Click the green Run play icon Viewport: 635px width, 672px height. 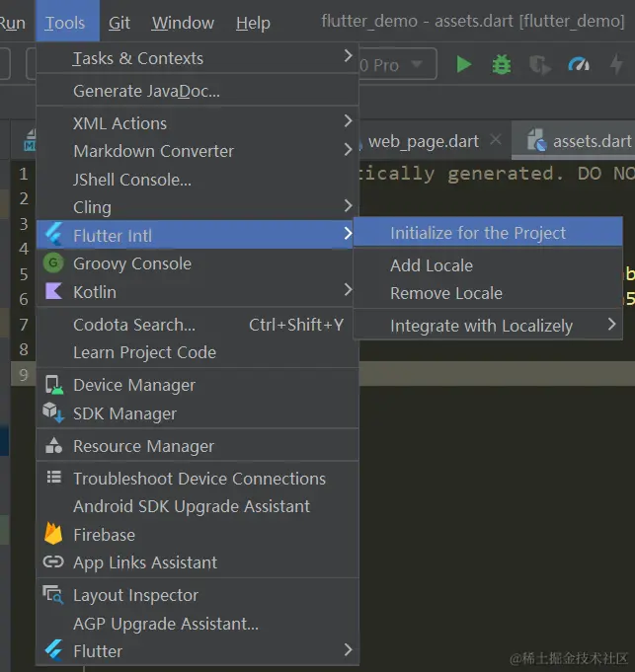pos(463,65)
